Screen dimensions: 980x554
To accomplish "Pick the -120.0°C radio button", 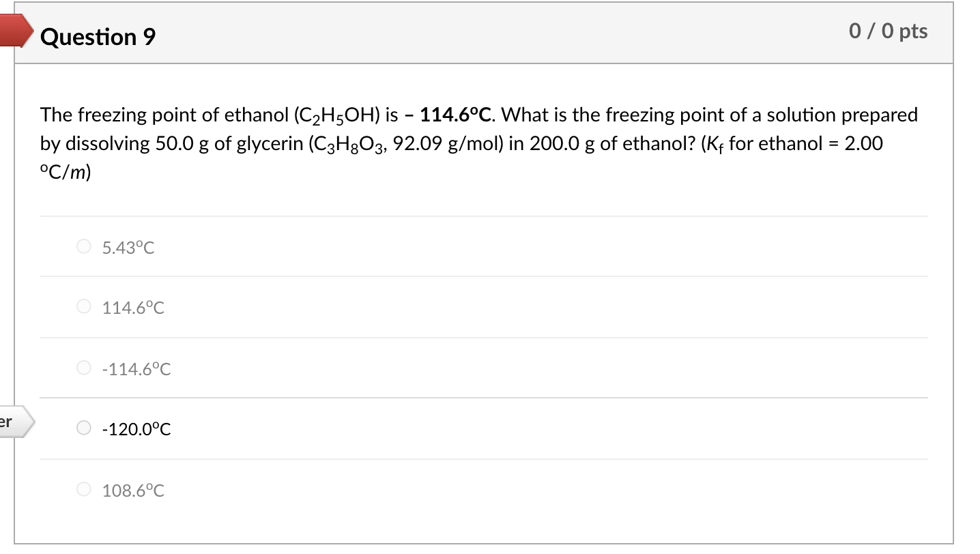I will tap(83, 428).
